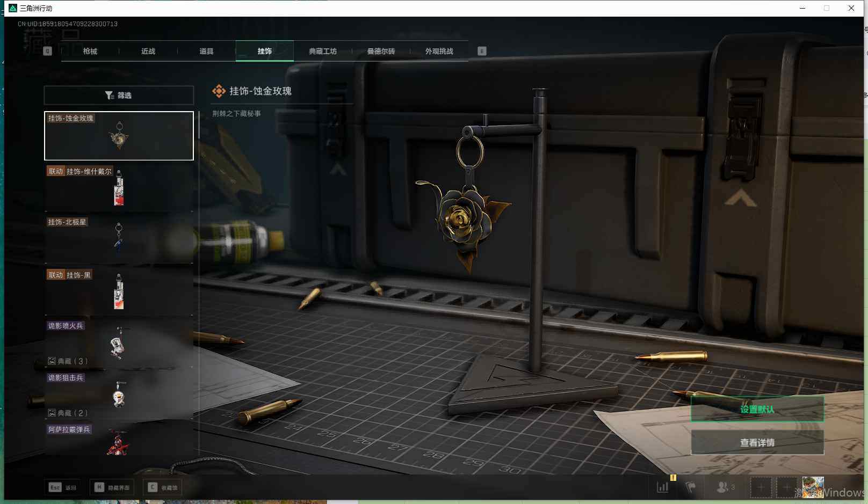Click the charm list scrollbar
Screen dimensions: 868x504
pos(199,125)
